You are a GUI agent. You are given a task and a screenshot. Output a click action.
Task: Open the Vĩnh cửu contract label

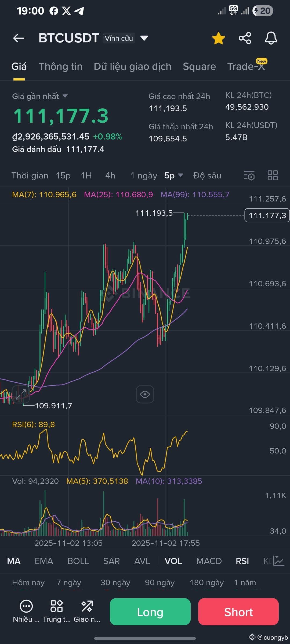[119, 38]
